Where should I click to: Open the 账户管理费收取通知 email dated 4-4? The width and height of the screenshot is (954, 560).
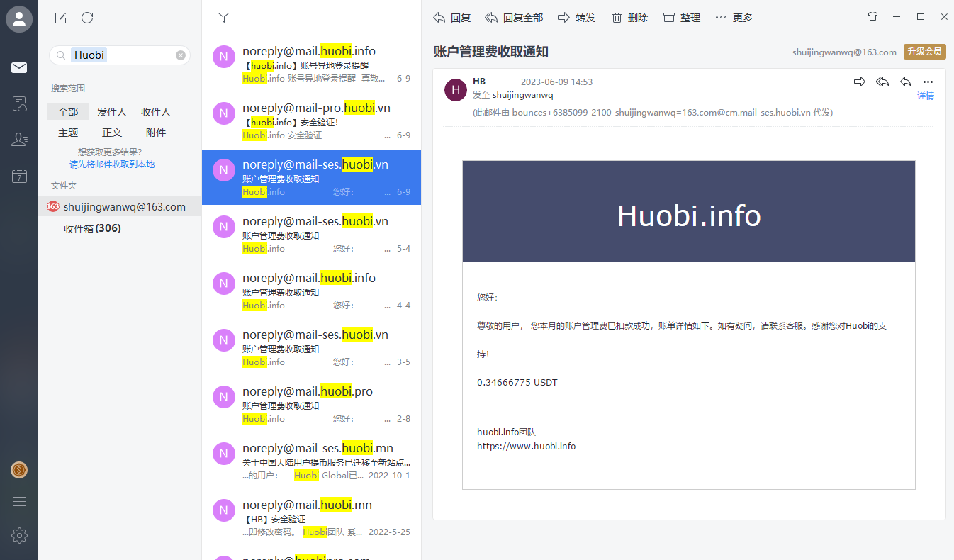pos(311,291)
